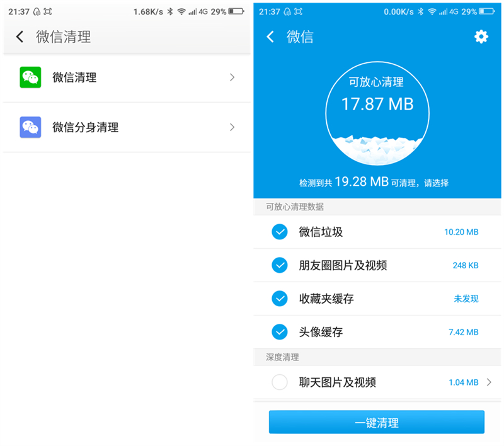Screen dimensions: 504x446
Task: Expand the 微信清理 row via its chevron
Action: point(232,77)
